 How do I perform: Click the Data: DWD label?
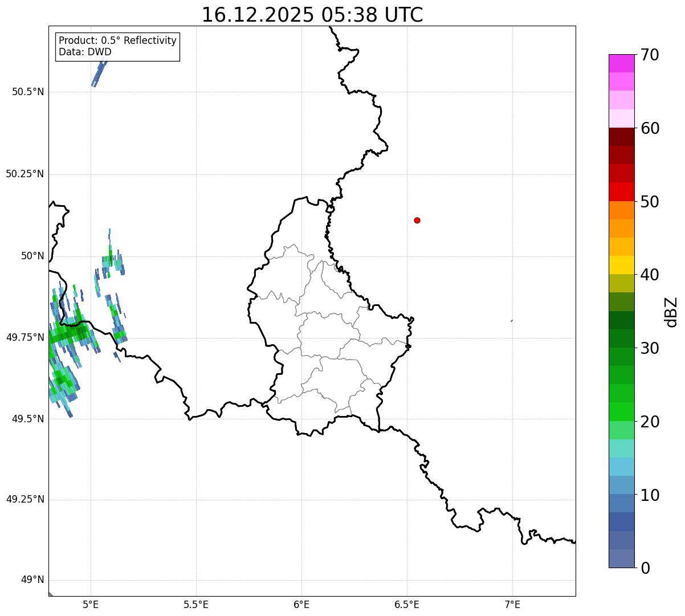pos(85,52)
